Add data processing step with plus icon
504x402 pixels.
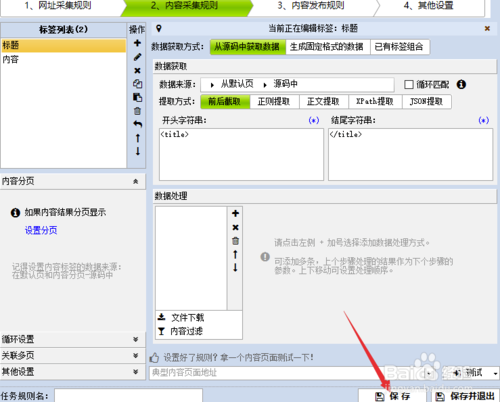(x=235, y=213)
